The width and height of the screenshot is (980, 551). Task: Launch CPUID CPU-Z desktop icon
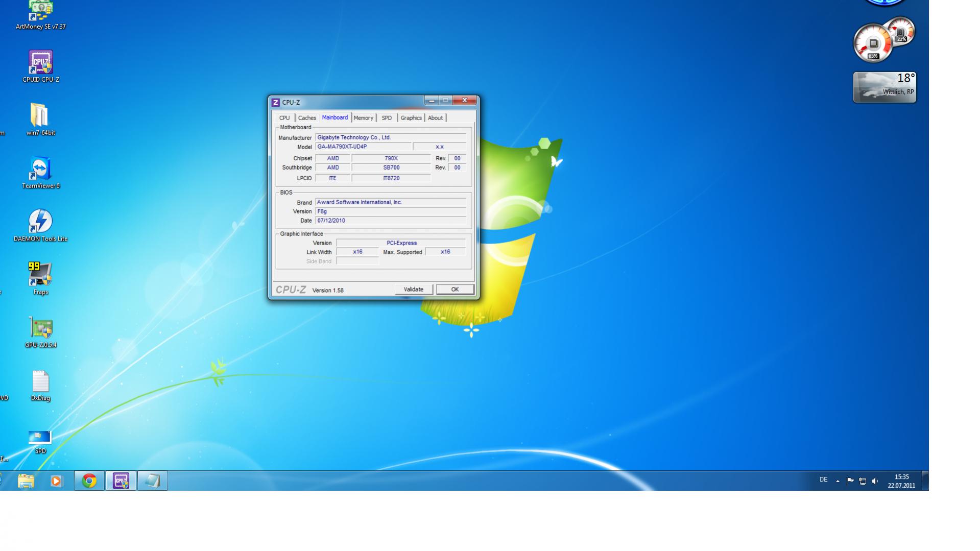tap(40, 66)
